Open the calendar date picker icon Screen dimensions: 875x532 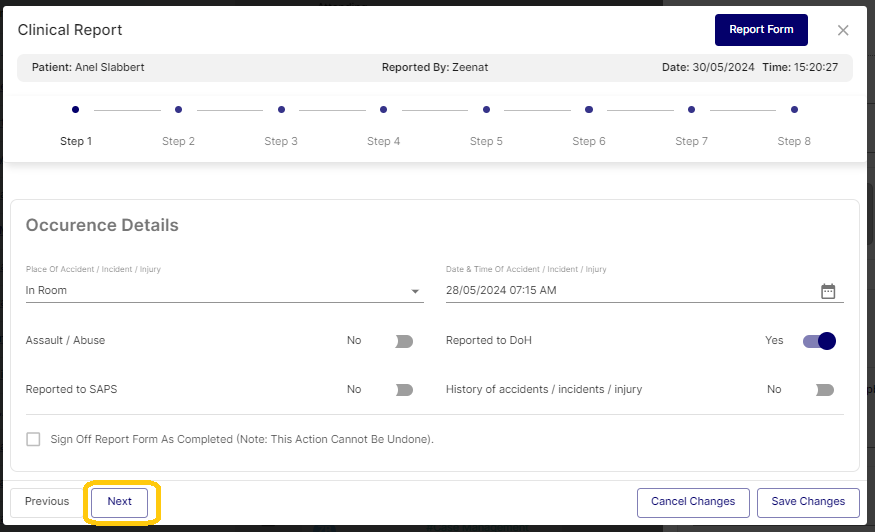[x=827, y=291]
